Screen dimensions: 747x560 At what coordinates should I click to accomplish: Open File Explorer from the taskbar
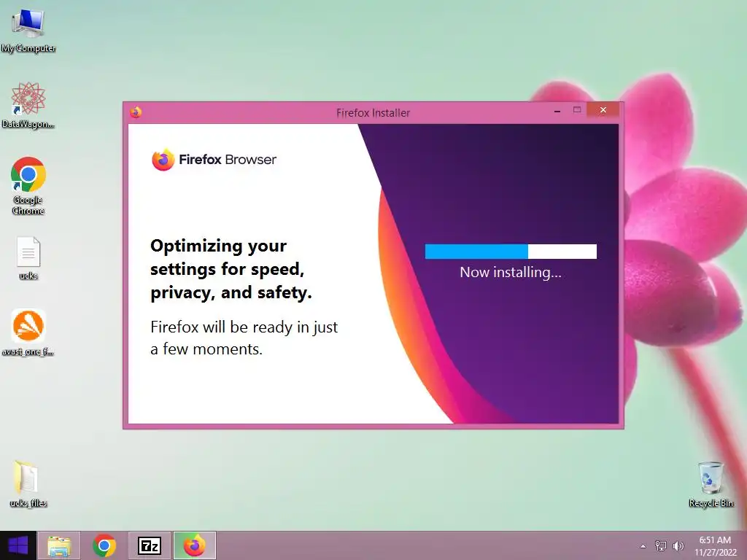(60, 545)
